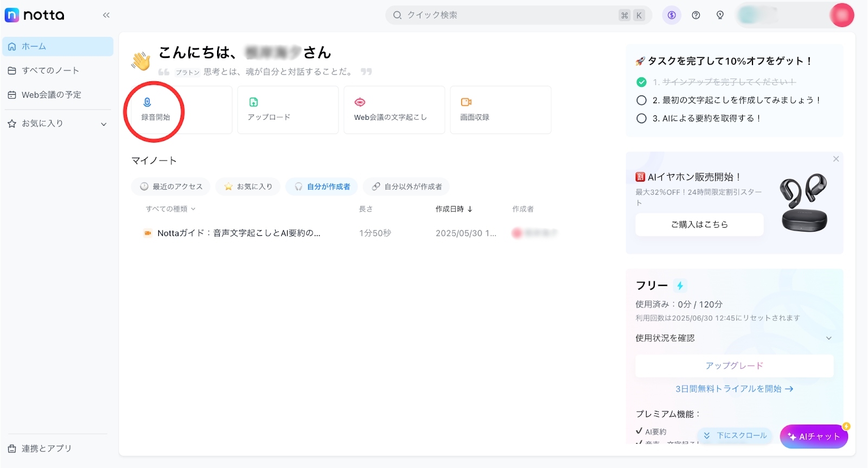
Task: Expand 使用状況を確認 section
Action: [x=828, y=338]
